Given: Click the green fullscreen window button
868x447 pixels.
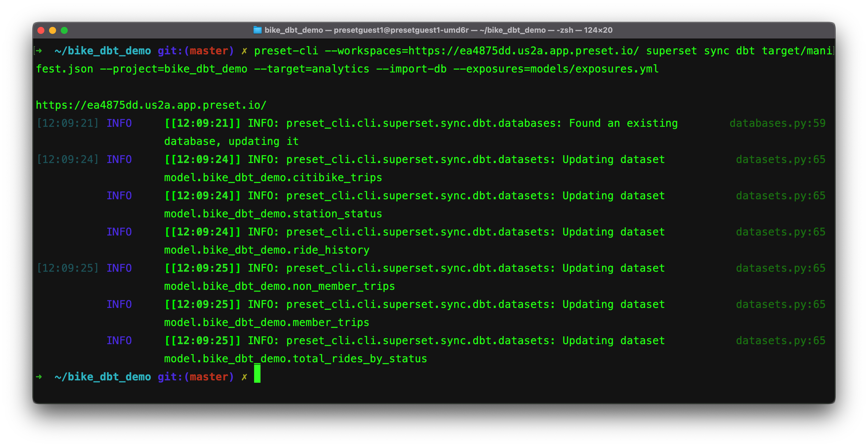Looking at the screenshot, I should tap(64, 30).
